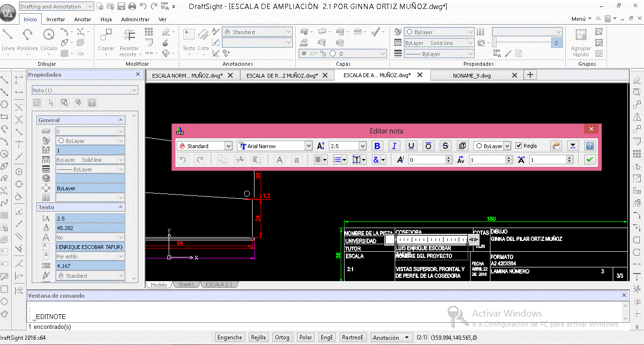Screen dimensions: 644x345
Task: Expand the text height 2.5 dropdown
Action: pyautogui.click(x=363, y=146)
